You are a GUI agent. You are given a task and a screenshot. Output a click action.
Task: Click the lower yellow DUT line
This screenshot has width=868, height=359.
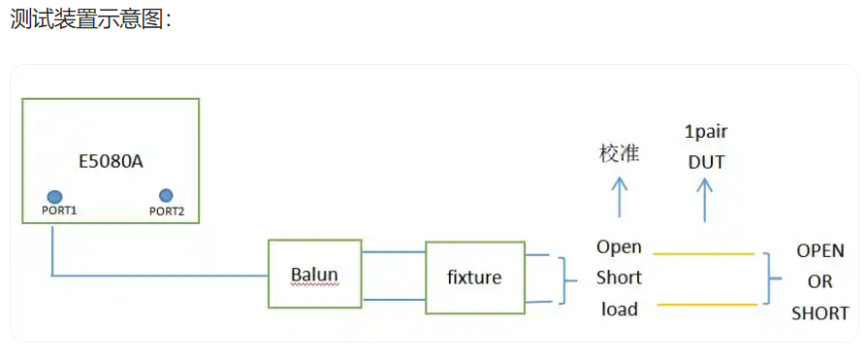(707, 305)
